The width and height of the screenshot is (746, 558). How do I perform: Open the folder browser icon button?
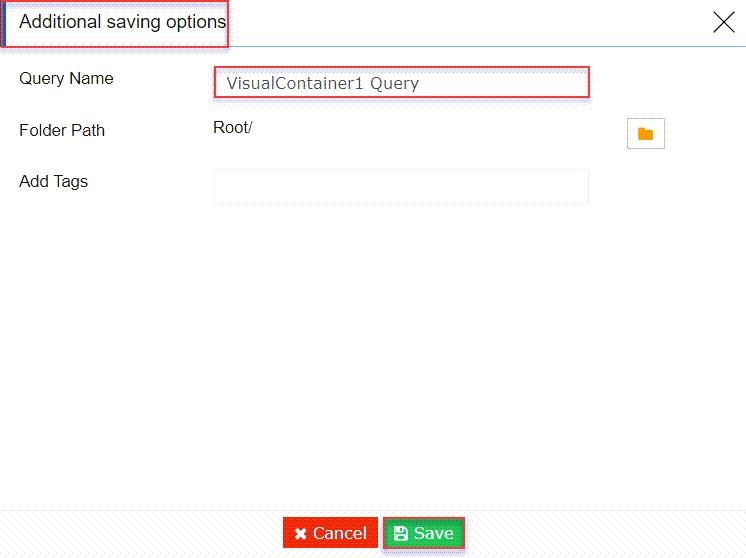click(x=646, y=134)
